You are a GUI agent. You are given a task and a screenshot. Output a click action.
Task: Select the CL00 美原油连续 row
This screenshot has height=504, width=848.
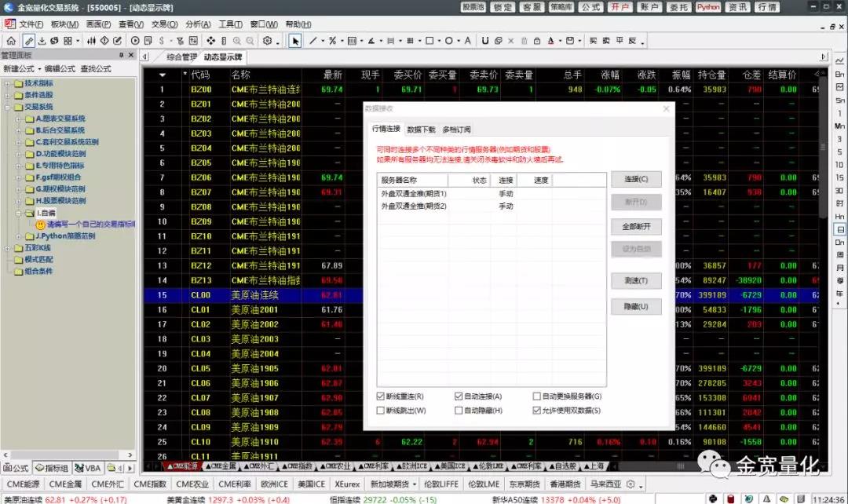click(481, 295)
